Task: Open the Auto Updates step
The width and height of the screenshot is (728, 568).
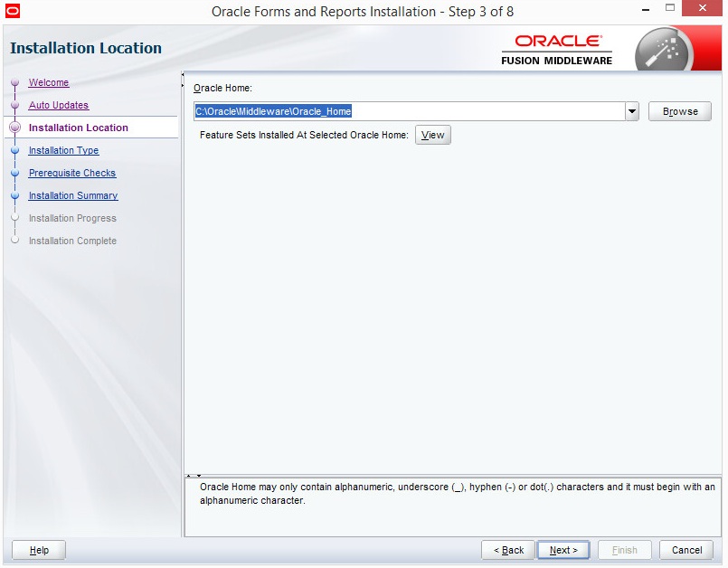Action: [x=59, y=106]
